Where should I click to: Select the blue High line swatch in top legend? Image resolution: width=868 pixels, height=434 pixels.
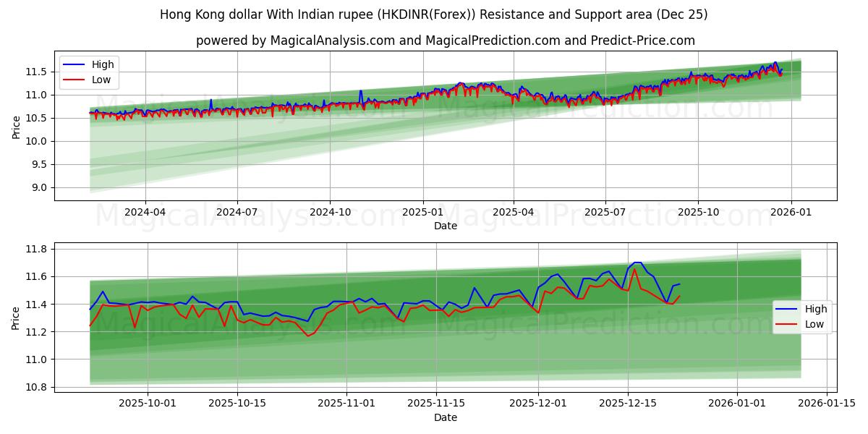click(x=75, y=64)
